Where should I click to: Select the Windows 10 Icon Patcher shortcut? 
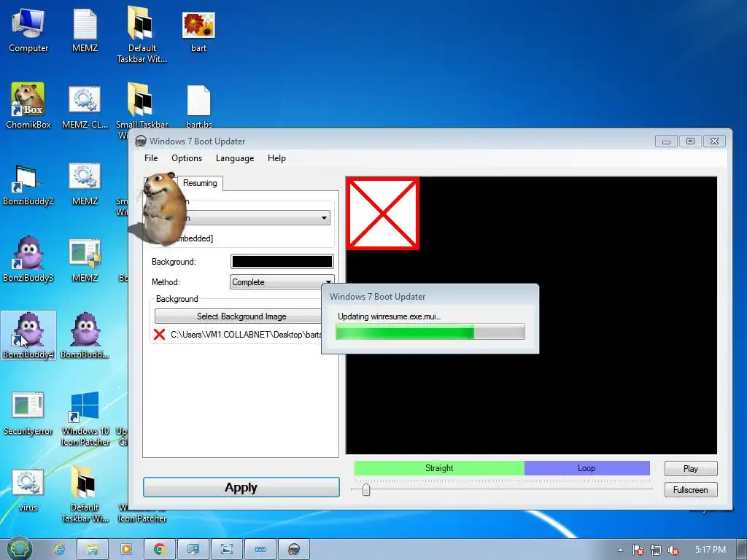85,418
